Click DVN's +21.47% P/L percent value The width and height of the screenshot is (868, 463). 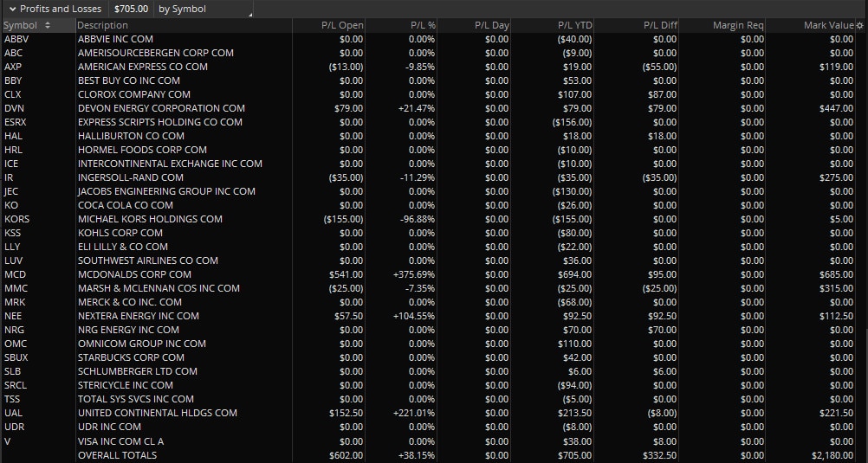pos(417,108)
